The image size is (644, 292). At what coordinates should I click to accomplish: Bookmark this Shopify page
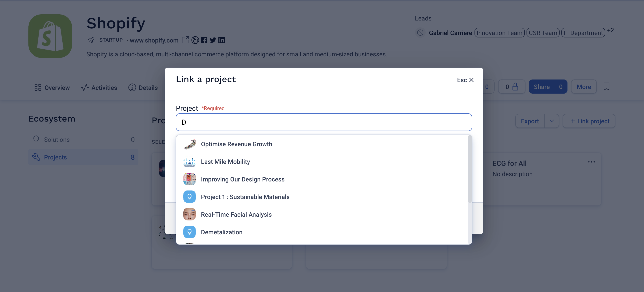pyautogui.click(x=607, y=87)
